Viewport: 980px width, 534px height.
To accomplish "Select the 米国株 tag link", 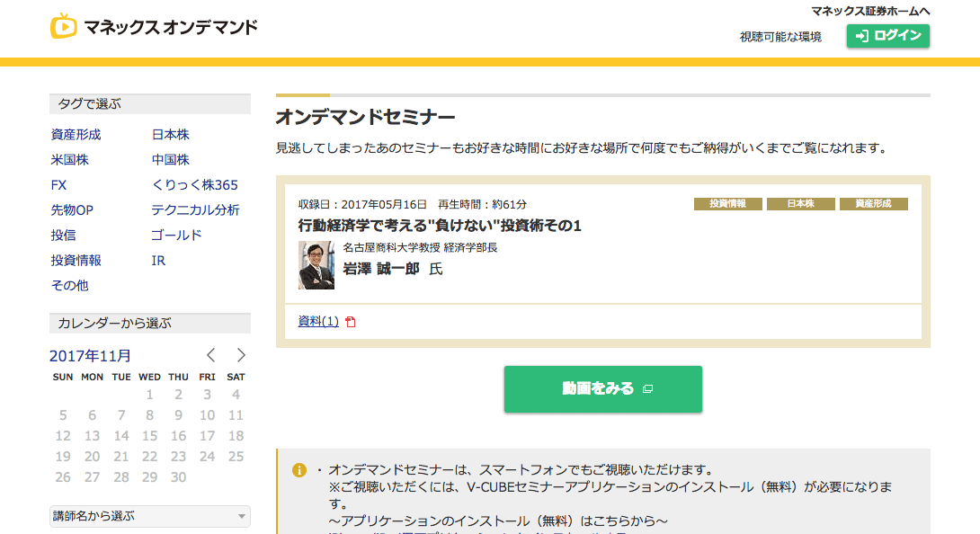I will 69,160.
